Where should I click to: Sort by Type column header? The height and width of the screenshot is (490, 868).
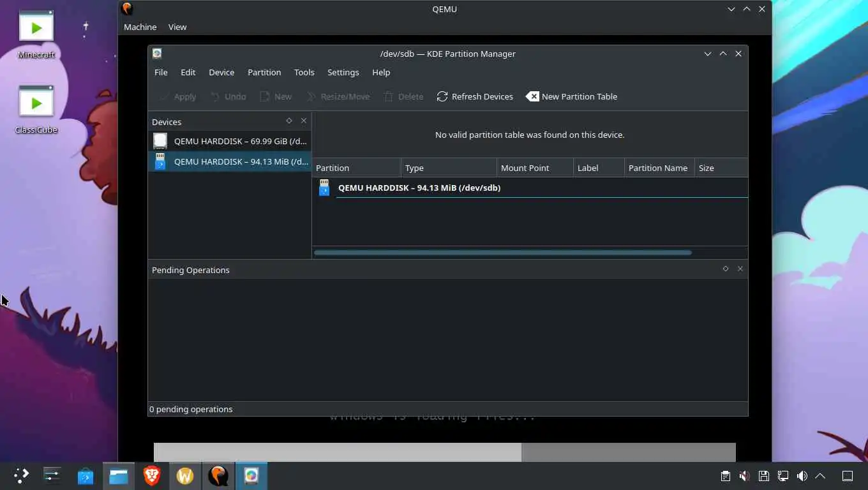pyautogui.click(x=449, y=168)
